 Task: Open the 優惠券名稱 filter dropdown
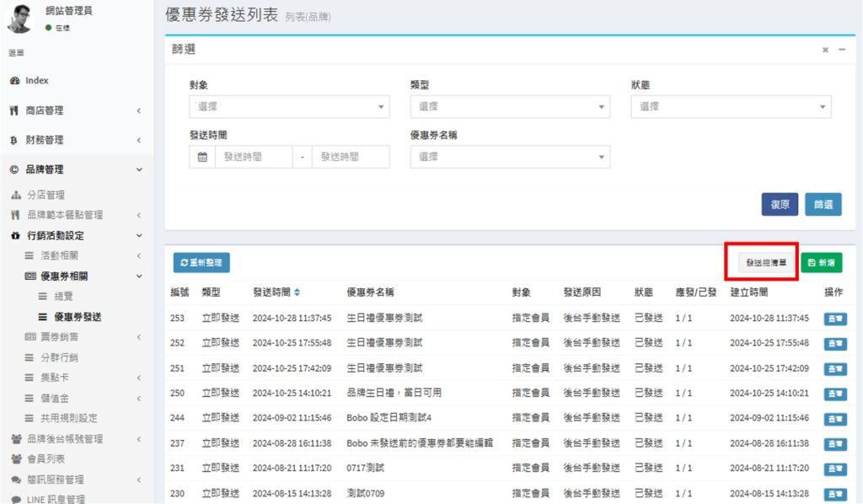point(510,157)
